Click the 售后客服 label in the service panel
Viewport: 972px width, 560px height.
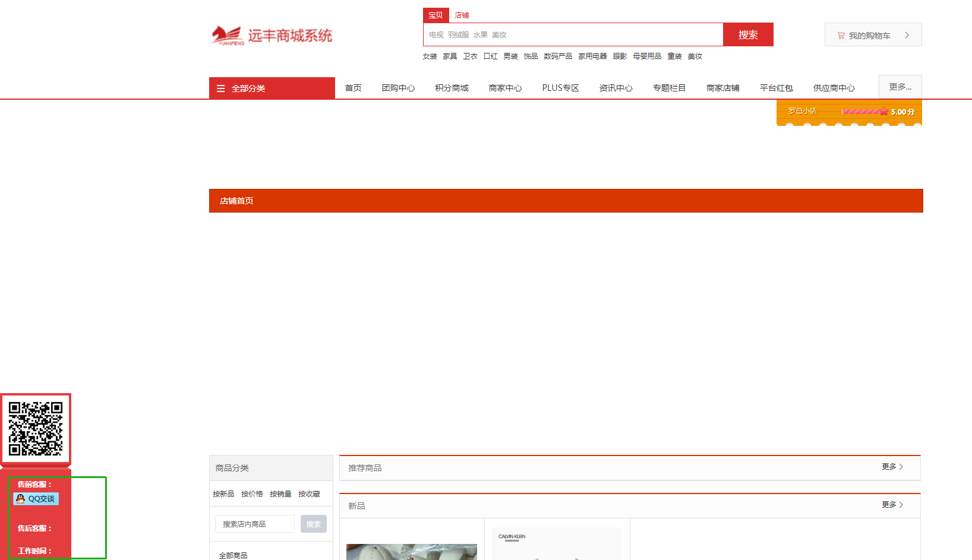coord(34,528)
